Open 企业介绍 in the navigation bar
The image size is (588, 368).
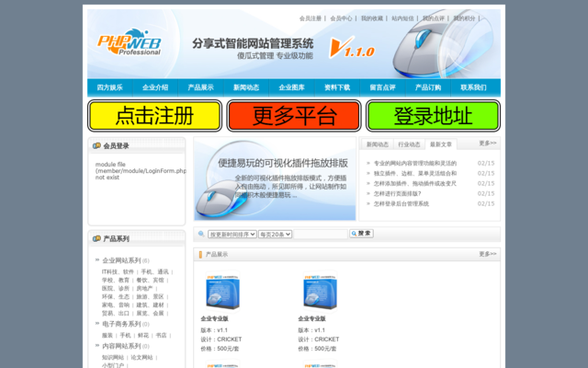(x=155, y=87)
